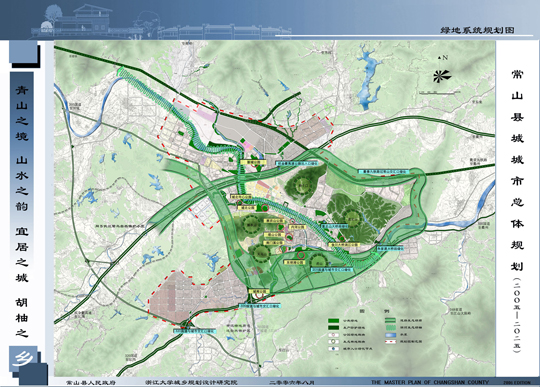The width and height of the screenshot is (540, 387).
Task: Click the 绿地系统规划图 title text
Action: point(477,30)
